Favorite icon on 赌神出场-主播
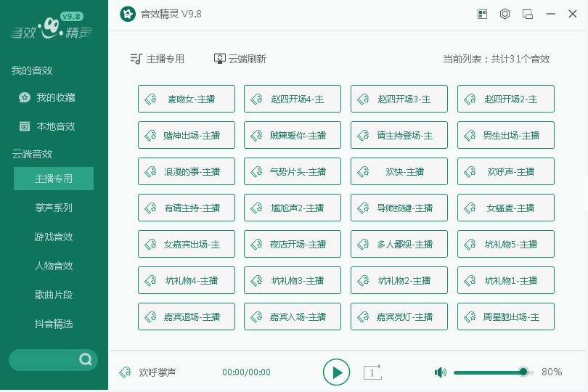 coord(150,136)
